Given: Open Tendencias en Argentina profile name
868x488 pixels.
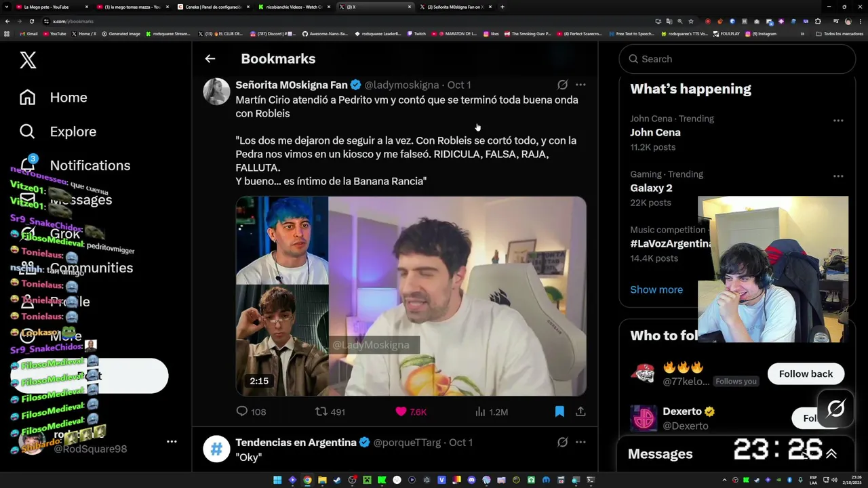Looking at the screenshot, I should coord(296,442).
